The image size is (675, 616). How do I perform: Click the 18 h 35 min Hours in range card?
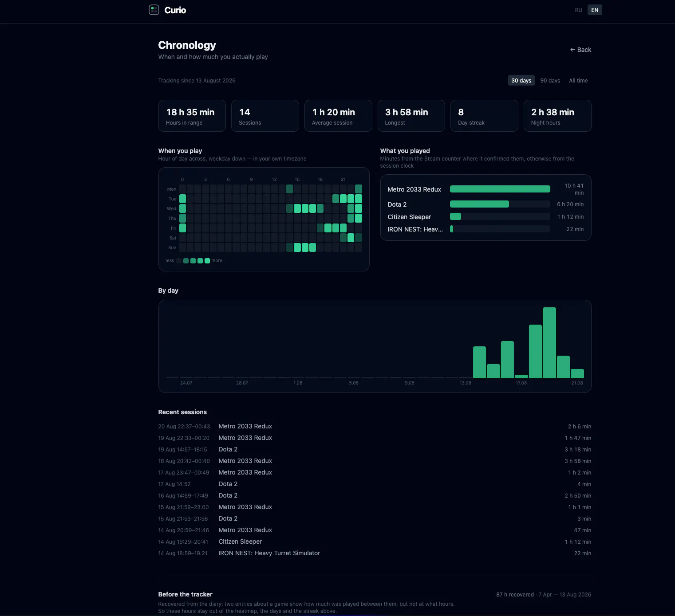(192, 116)
